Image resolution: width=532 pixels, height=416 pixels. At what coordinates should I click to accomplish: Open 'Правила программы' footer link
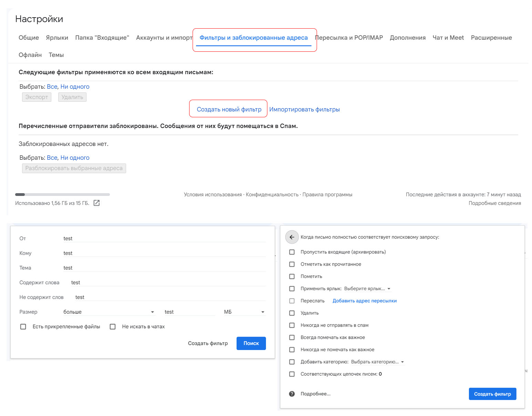coord(327,195)
